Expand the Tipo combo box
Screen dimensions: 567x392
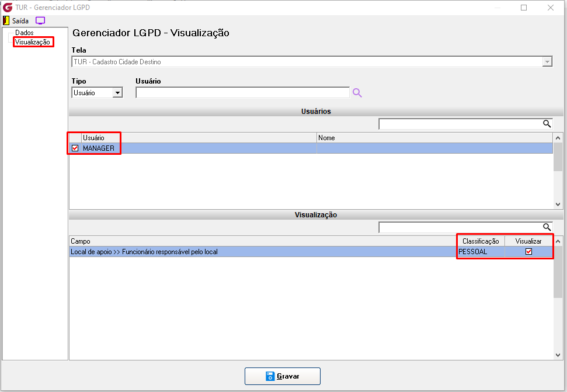[117, 93]
